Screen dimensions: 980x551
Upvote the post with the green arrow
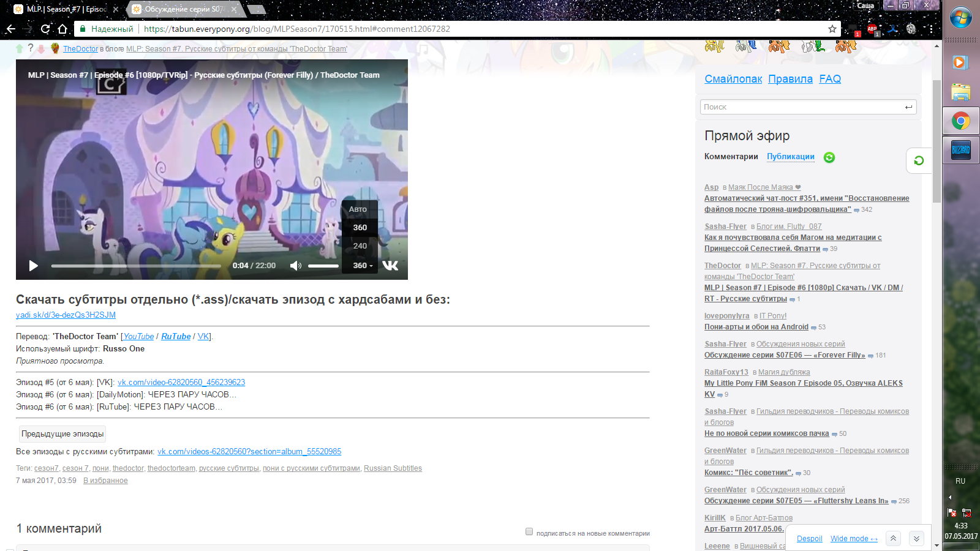pos(19,48)
